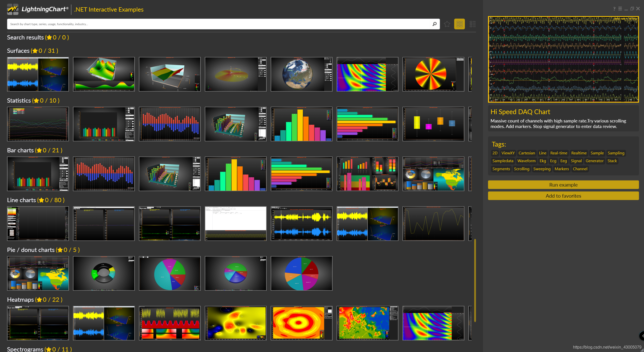644x352 pixels.
Task: Open the terrain-style heatmap example
Action: pyautogui.click(x=367, y=323)
